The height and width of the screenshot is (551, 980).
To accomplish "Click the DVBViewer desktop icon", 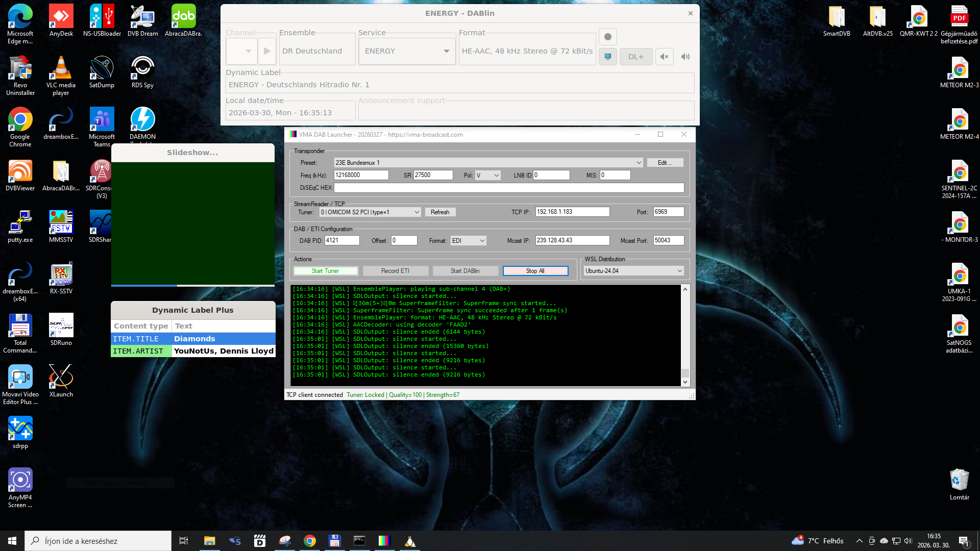I will click(x=20, y=175).
